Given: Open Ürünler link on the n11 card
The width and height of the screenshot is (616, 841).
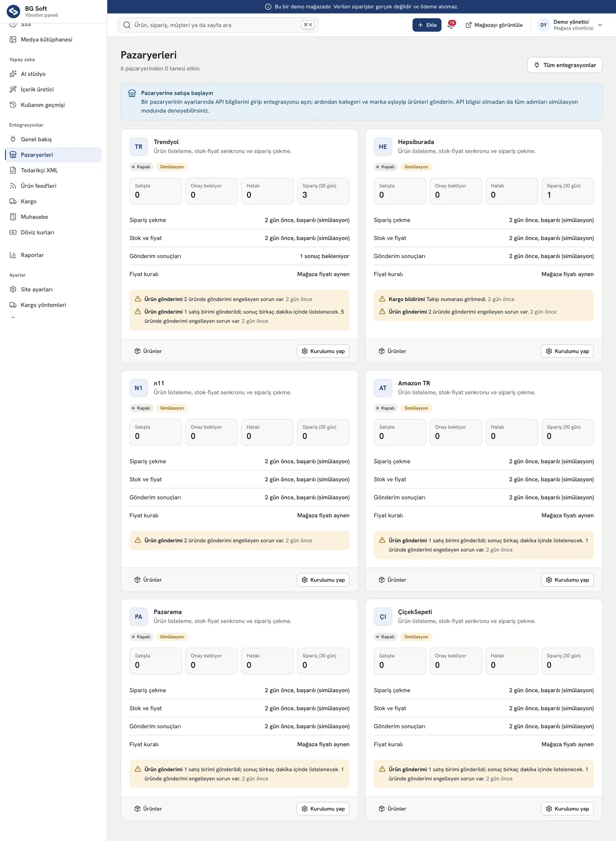Looking at the screenshot, I should [148, 580].
